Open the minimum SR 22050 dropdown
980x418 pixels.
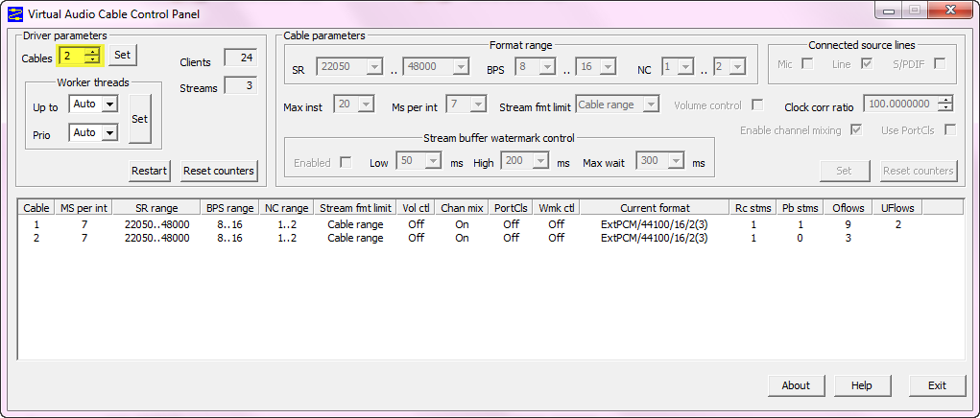374,67
